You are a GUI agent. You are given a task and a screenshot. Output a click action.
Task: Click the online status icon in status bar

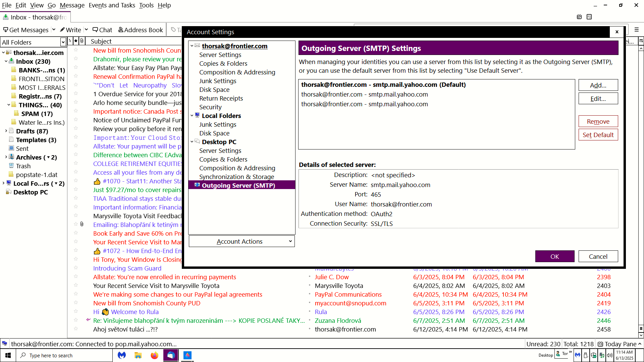click(x=5, y=344)
